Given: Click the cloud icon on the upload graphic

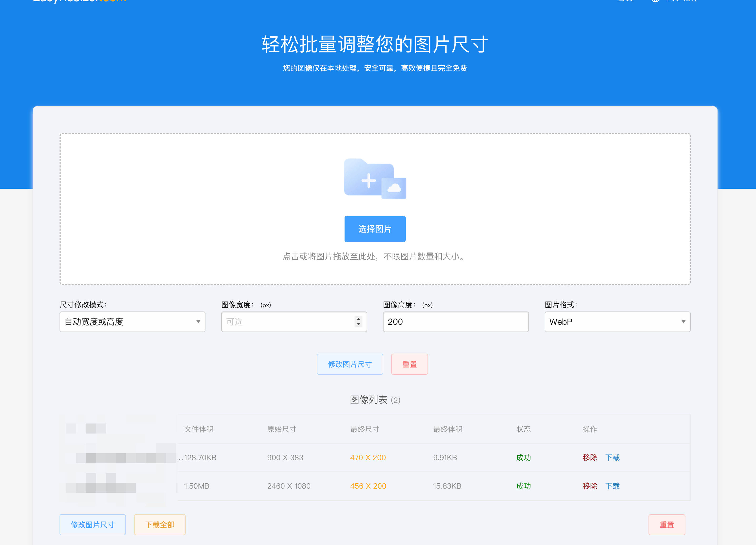Looking at the screenshot, I should pyautogui.click(x=394, y=188).
